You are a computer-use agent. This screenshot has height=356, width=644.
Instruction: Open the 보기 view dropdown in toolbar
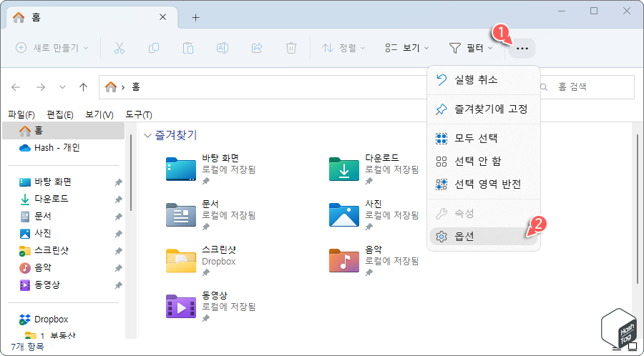[x=407, y=48]
